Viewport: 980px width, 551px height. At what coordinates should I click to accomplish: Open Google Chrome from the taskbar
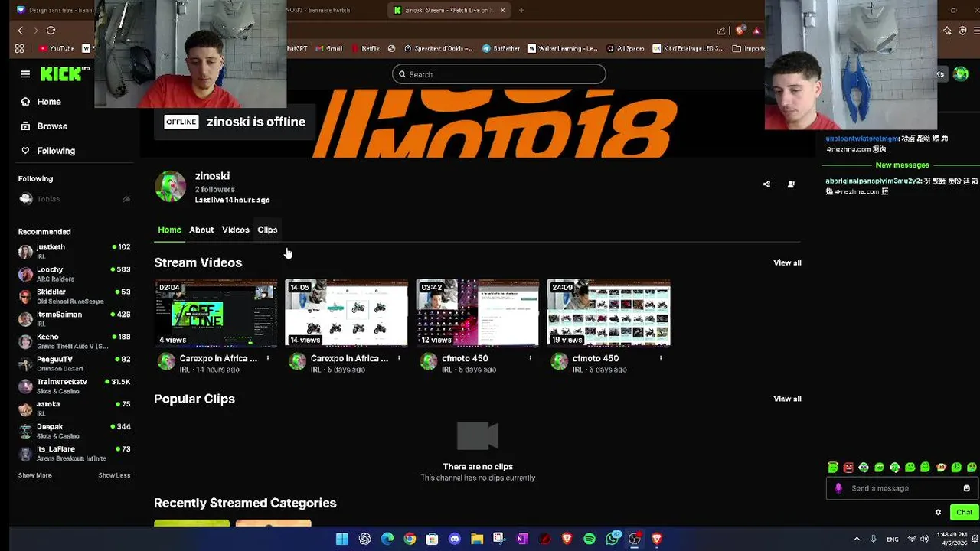[410, 539]
